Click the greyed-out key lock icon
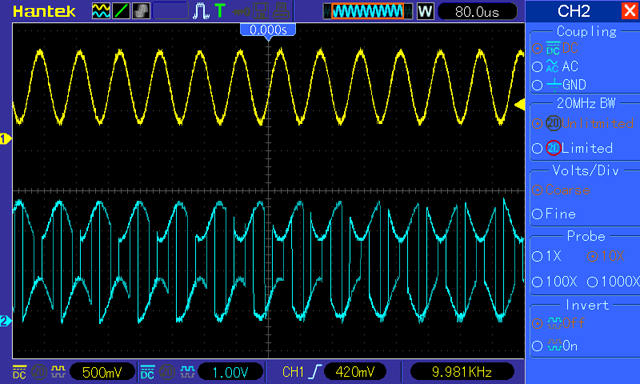Image resolution: width=640 pixels, height=384 pixels. [241, 11]
